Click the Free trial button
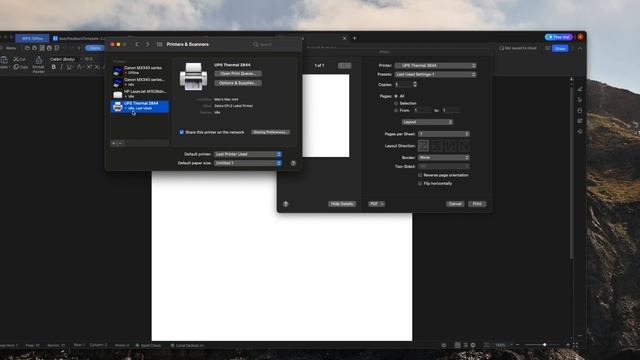Viewport: 640px width, 360px height. point(559,37)
